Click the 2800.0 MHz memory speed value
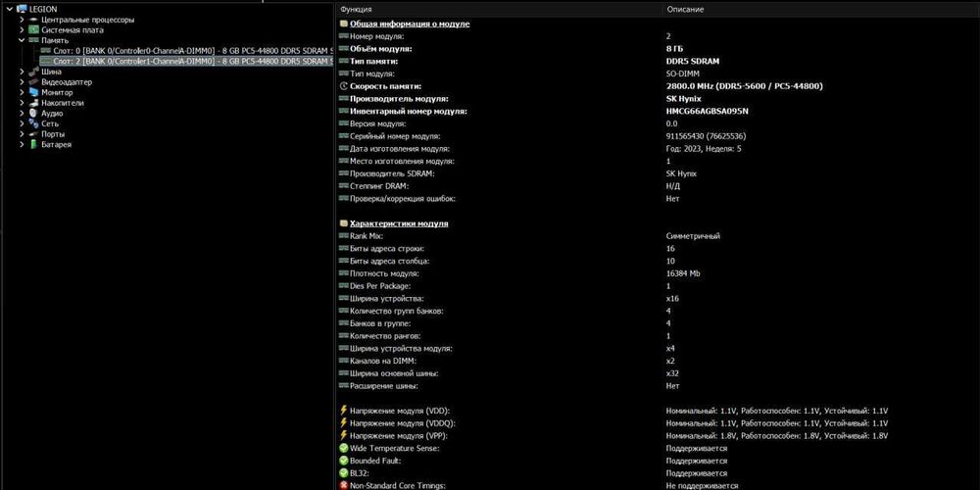The width and height of the screenshot is (980, 490). (x=745, y=86)
